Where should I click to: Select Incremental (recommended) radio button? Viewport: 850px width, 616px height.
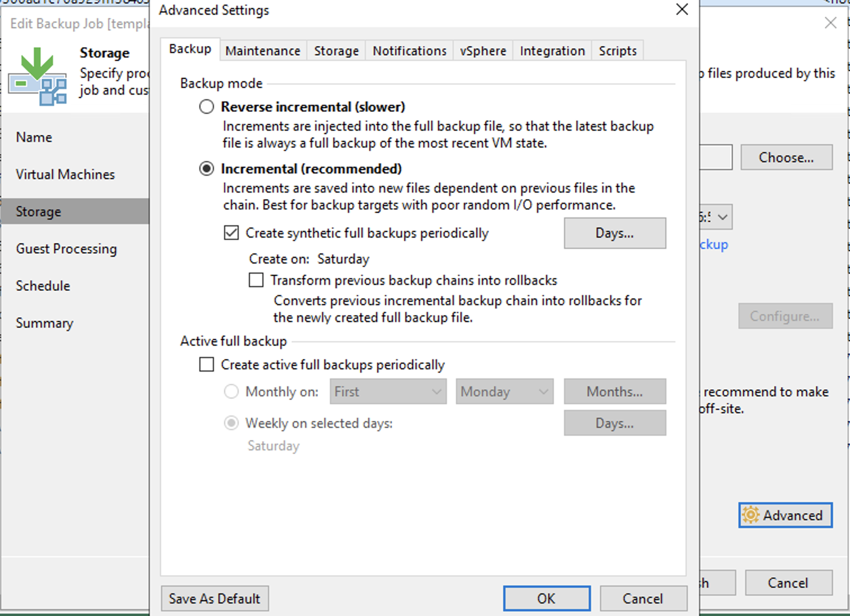[x=207, y=169]
